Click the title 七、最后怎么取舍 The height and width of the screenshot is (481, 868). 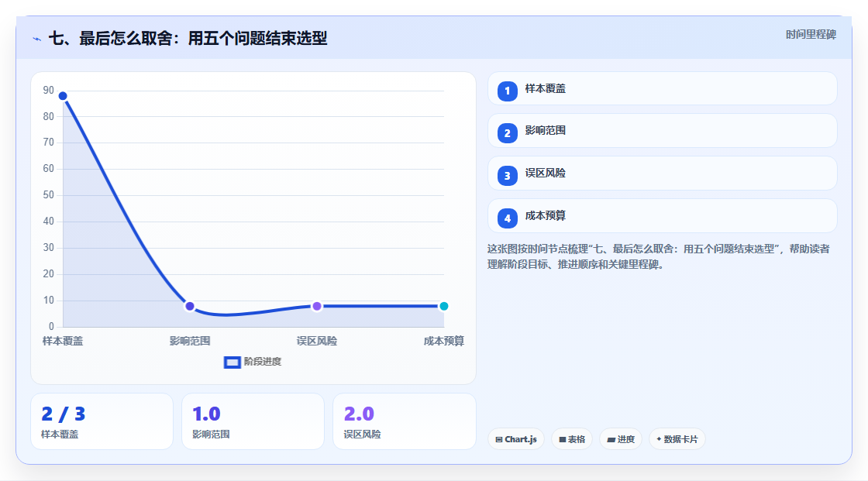pyautogui.click(x=188, y=38)
